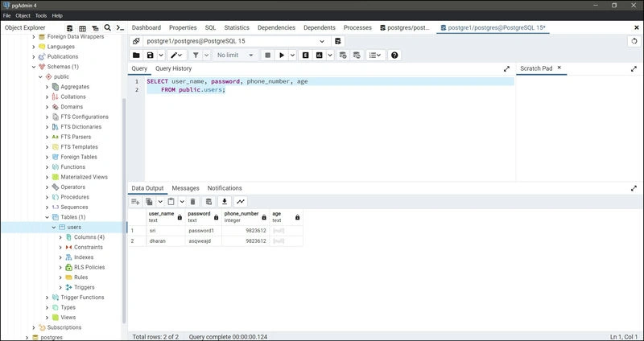The height and width of the screenshot is (341, 644).
Task: Click the Explain (E) icon
Action: [305, 55]
